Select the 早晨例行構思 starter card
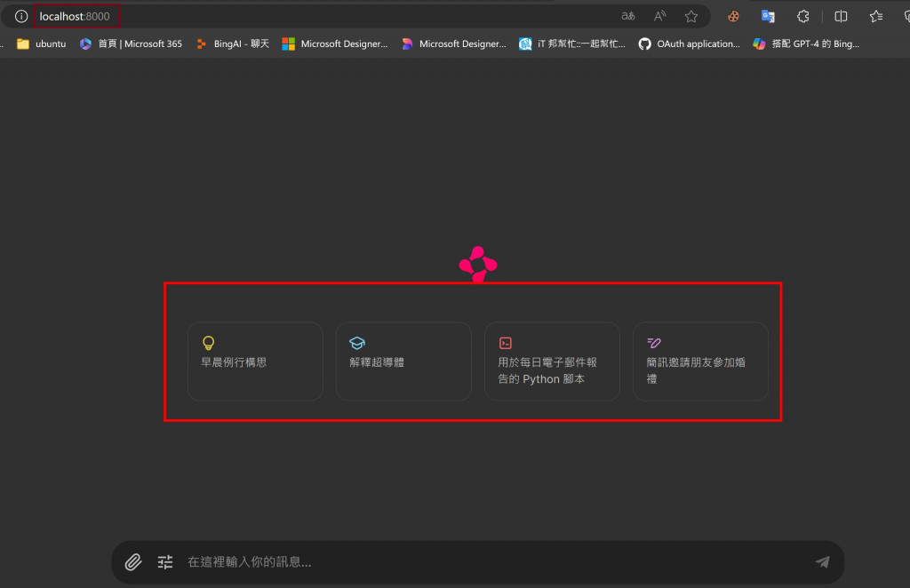This screenshot has width=910, height=588. [x=255, y=362]
